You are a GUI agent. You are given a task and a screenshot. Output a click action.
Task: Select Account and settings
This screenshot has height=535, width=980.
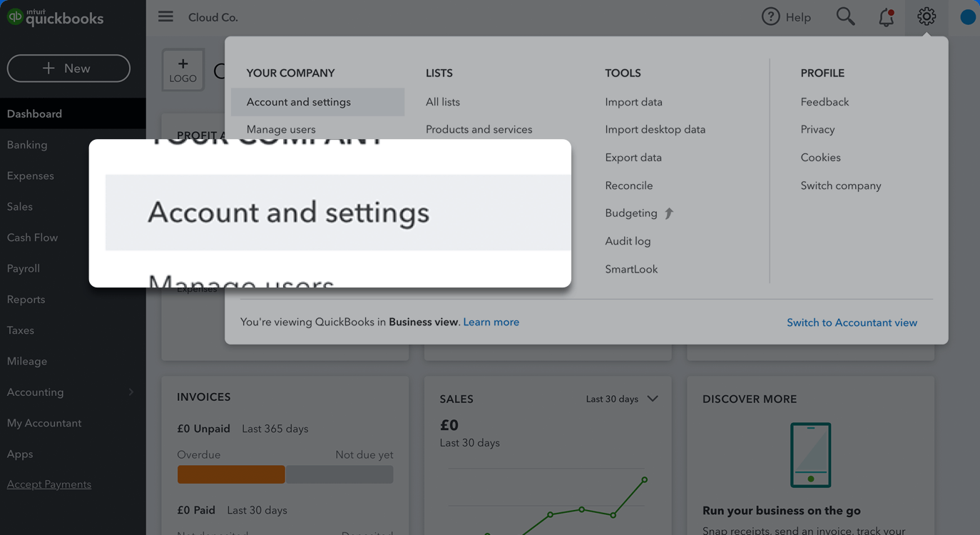(317, 102)
